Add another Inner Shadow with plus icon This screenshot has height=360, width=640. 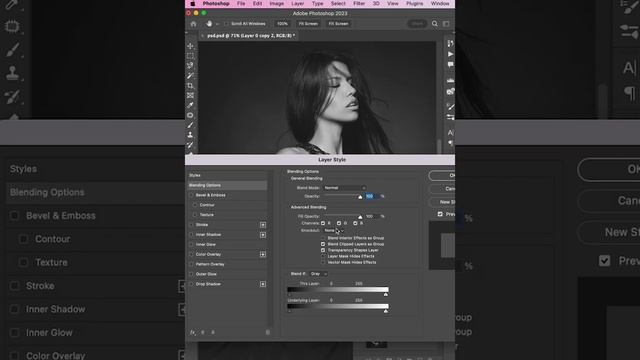click(263, 235)
